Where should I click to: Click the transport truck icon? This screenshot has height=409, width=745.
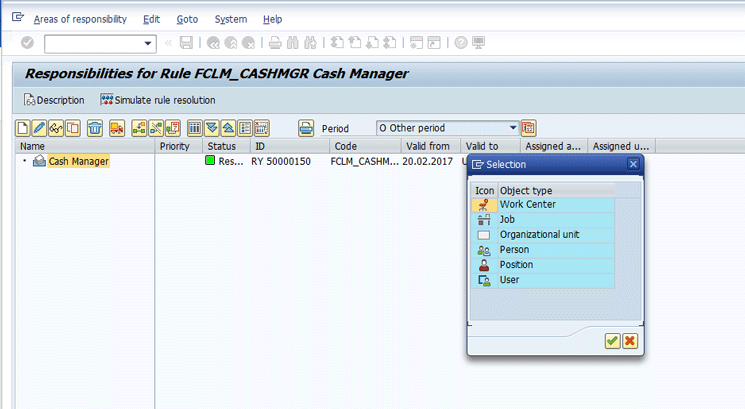(x=117, y=128)
